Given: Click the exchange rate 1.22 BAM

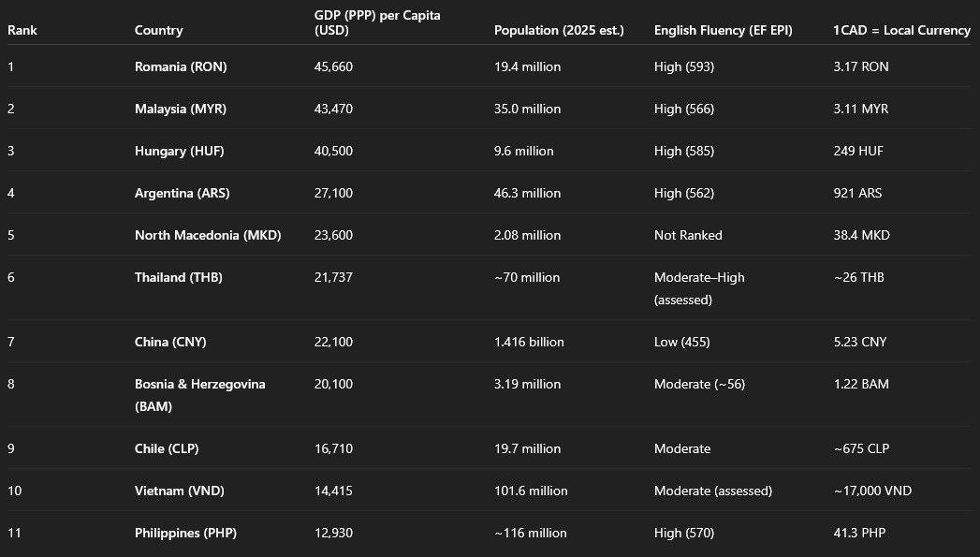Looking at the screenshot, I should (x=861, y=384).
